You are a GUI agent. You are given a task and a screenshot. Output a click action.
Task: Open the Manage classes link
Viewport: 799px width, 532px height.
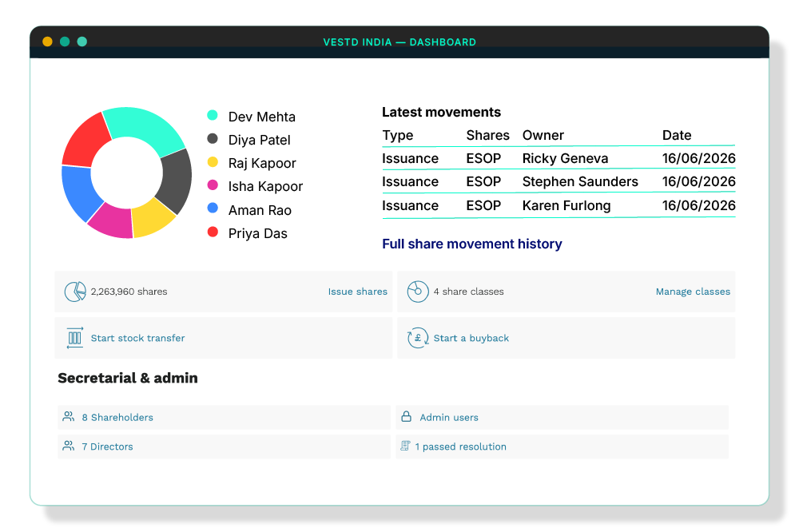(x=693, y=292)
